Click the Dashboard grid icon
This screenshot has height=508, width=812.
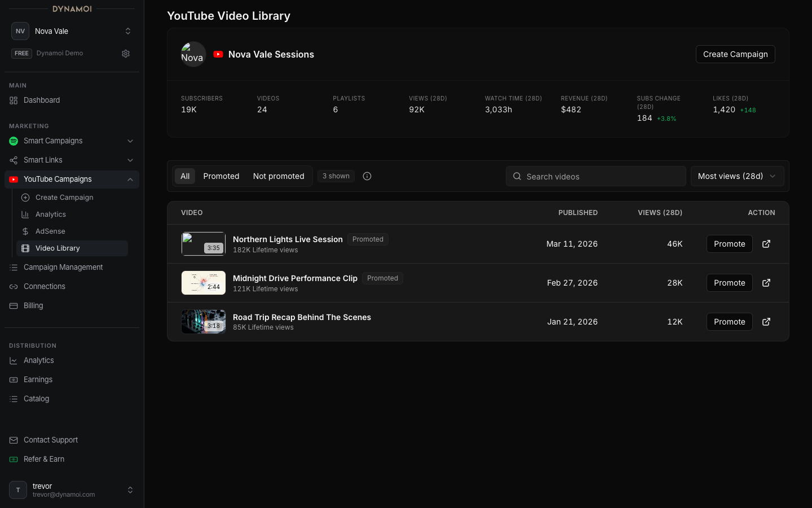pyautogui.click(x=14, y=100)
